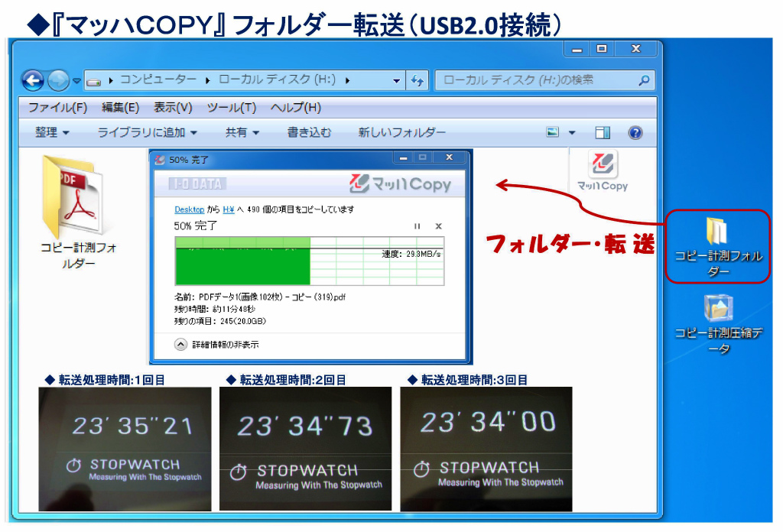Open the ツール(T) menu
The height and width of the screenshot is (532, 783).
[x=231, y=108]
